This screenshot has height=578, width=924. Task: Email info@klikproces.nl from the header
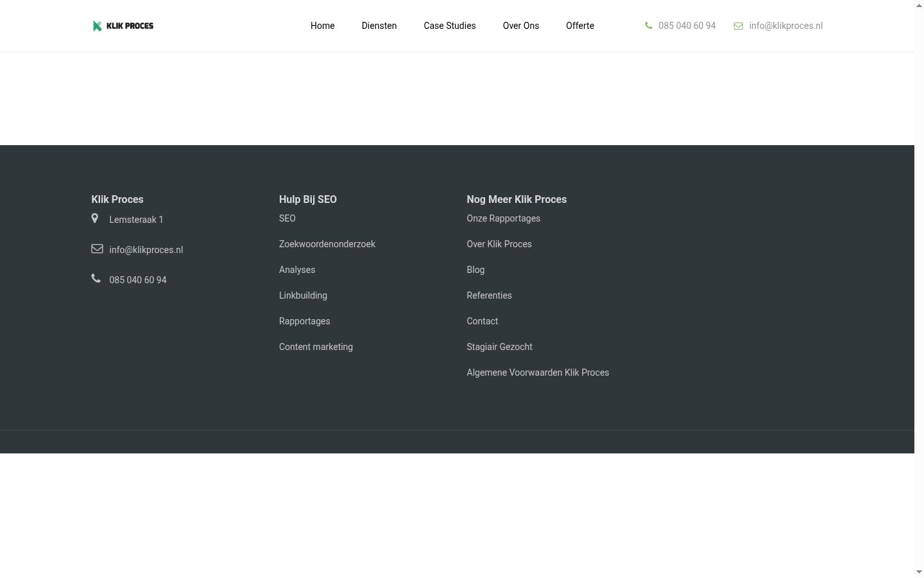click(786, 26)
